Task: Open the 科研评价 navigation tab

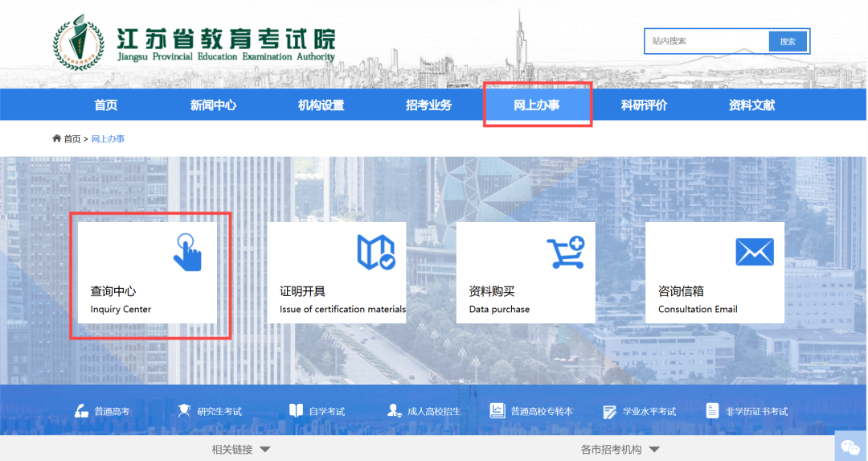Action: [x=644, y=105]
